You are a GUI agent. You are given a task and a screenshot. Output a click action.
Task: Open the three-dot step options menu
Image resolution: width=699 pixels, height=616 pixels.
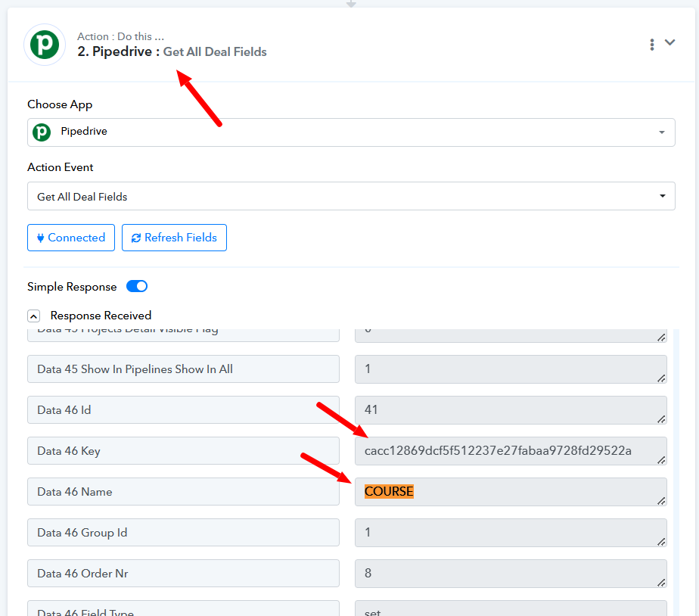652,44
